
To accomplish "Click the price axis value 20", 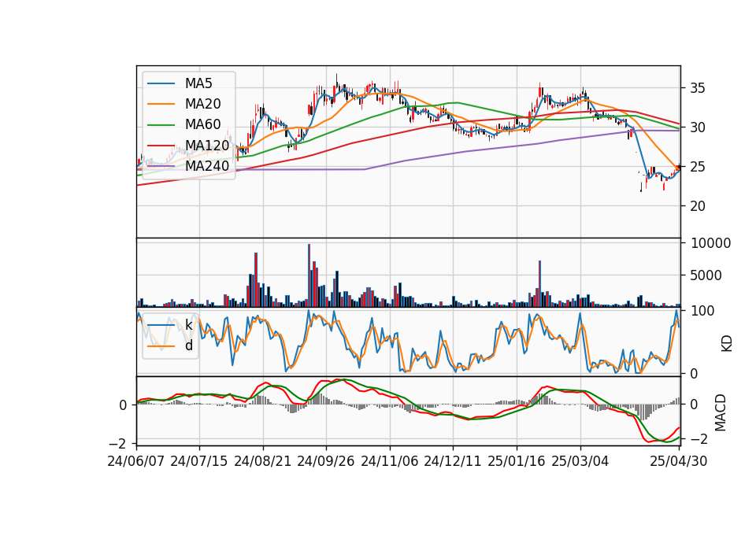I will point(698,206).
